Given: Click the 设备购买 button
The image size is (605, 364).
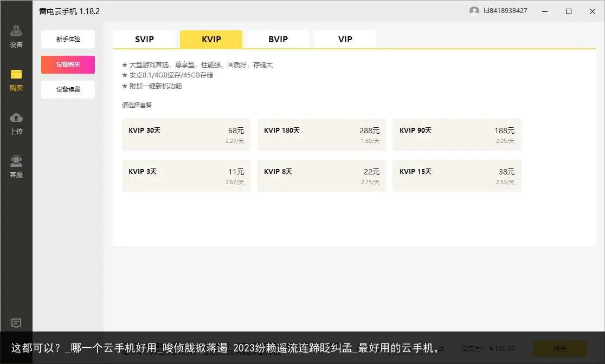Looking at the screenshot, I should pos(68,64).
